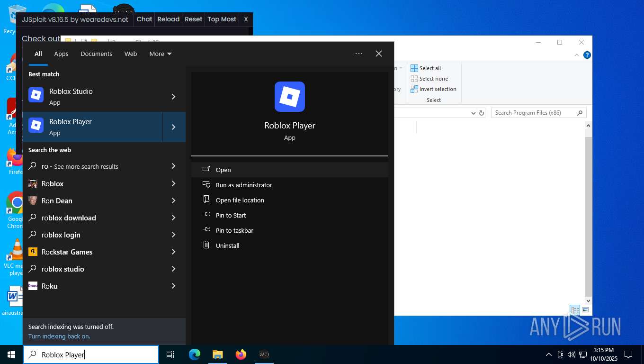Click Select none in Explorer ribbon
The height and width of the screenshot is (364, 644).
(429, 79)
